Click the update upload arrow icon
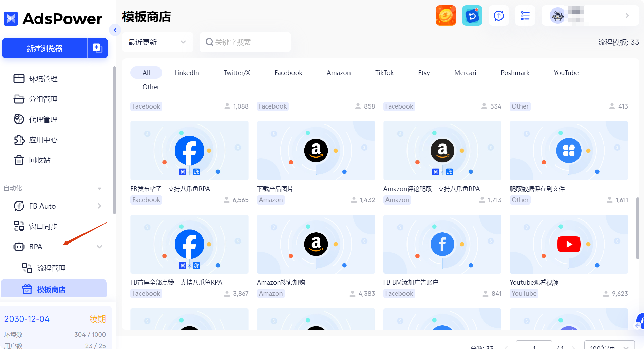 [499, 16]
